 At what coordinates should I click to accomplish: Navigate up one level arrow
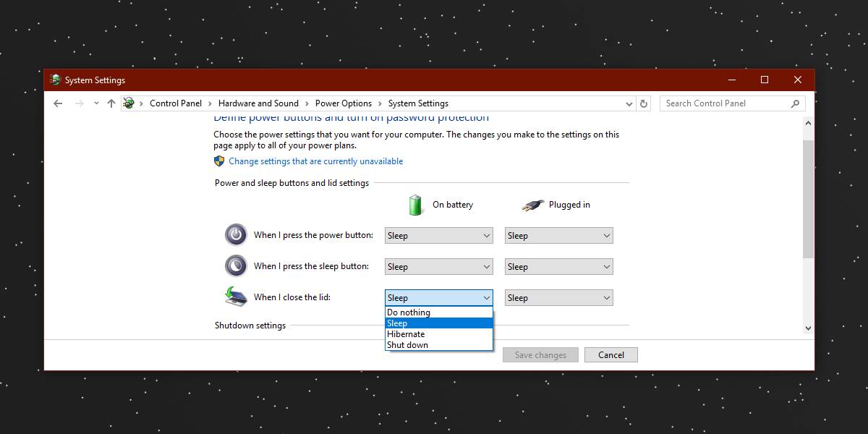111,103
